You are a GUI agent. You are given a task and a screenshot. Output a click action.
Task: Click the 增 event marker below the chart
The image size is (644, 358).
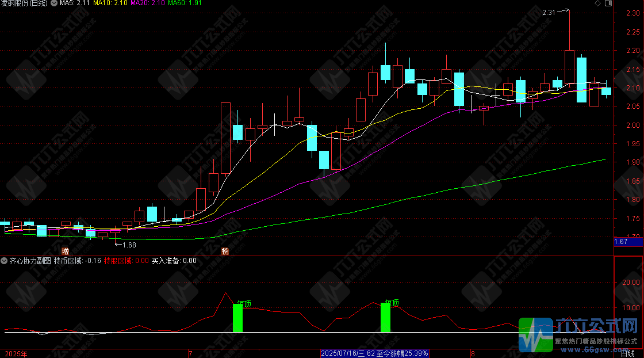coord(65,252)
